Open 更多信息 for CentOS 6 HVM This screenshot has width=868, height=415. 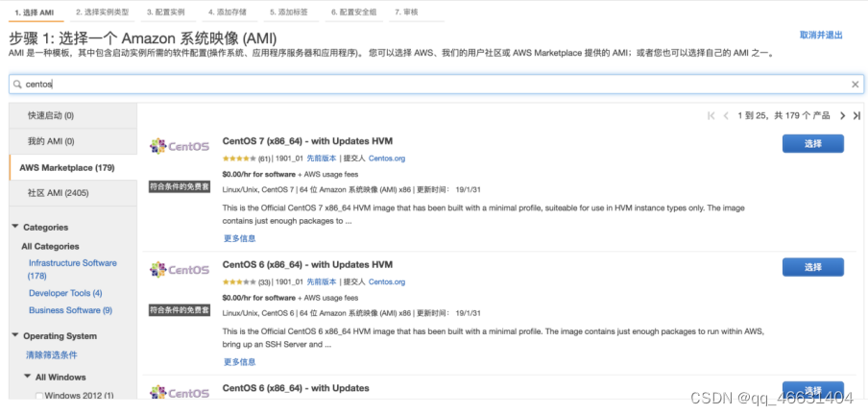click(x=240, y=362)
